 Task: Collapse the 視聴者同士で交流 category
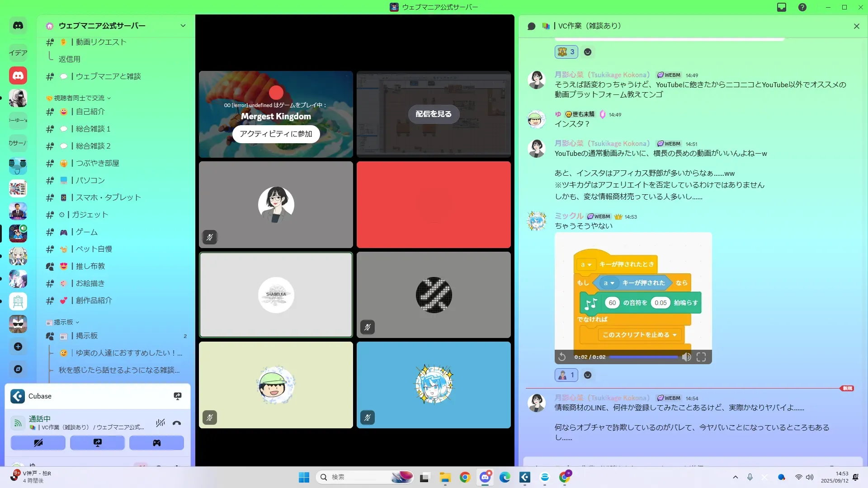click(x=79, y=98)
